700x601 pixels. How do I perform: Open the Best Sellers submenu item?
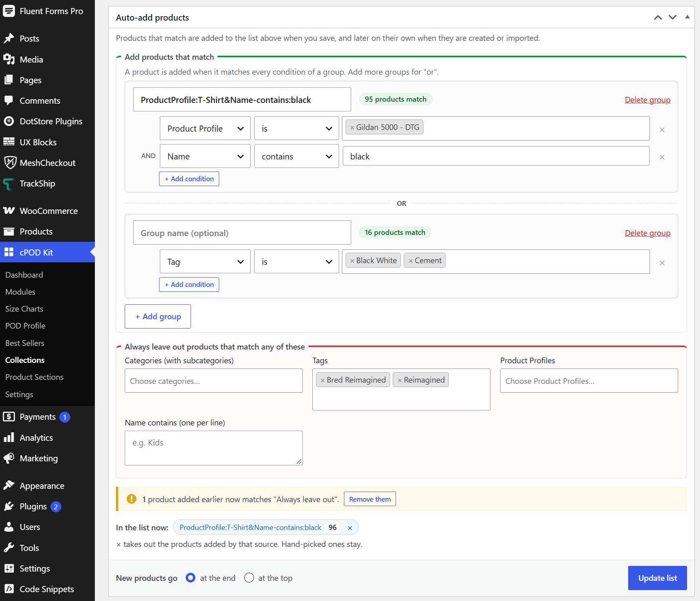click(25, 343)
